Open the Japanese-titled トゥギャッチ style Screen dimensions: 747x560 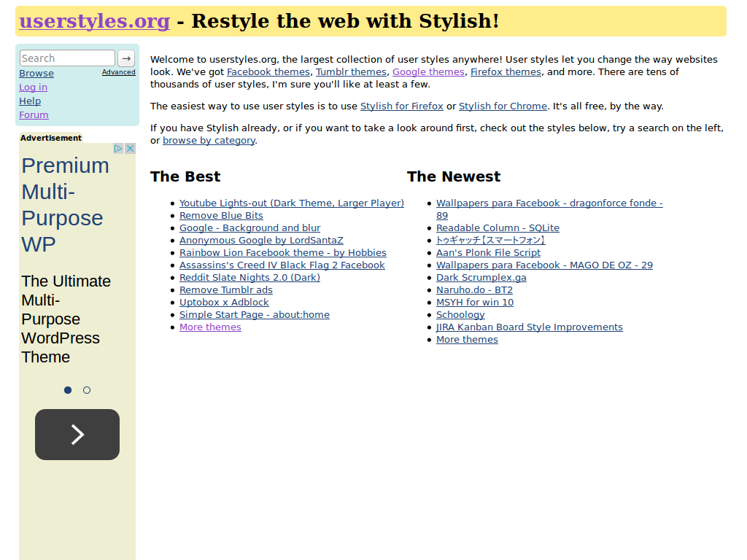(x=491, y=241)
